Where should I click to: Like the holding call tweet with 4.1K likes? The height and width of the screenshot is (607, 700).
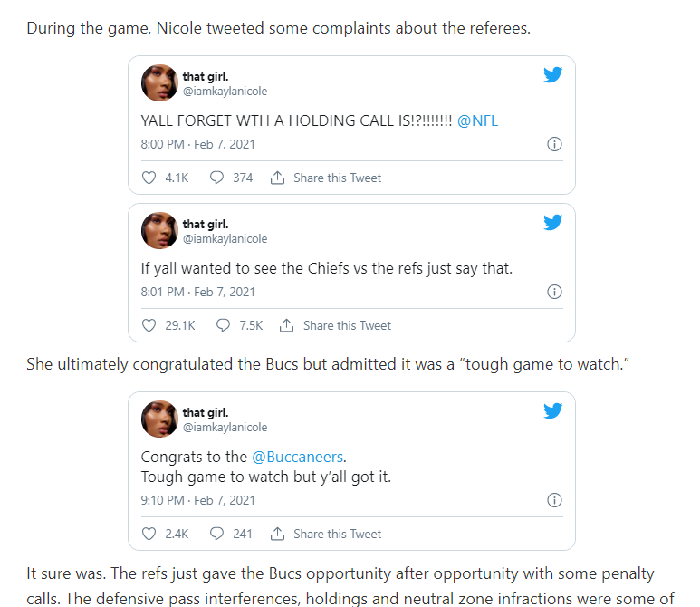coord(149,178)
